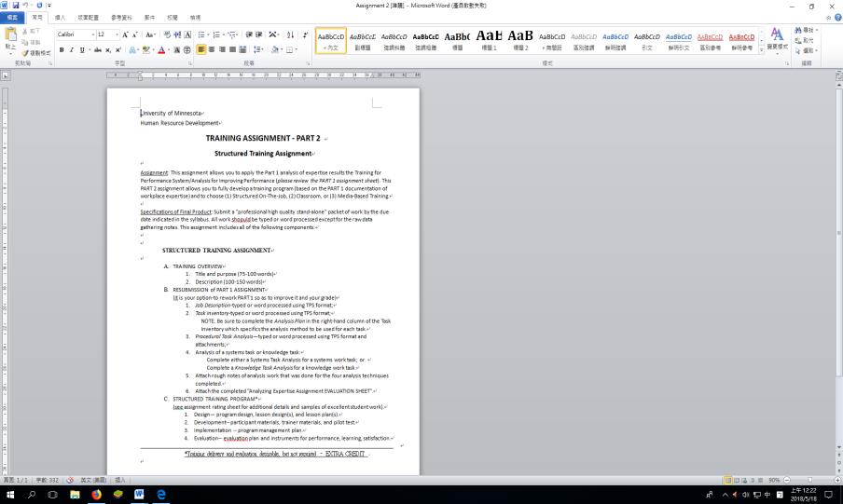Click the Redo/Repeat icon in quick access toolbar
The width and height of the screenshot is (843, 504).
click(39, 6)
